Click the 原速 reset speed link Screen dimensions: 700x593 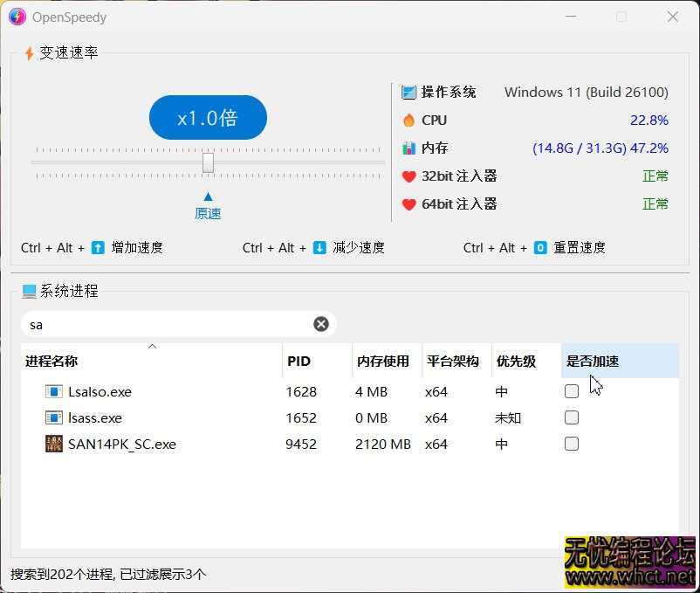[x=208, y=212]
